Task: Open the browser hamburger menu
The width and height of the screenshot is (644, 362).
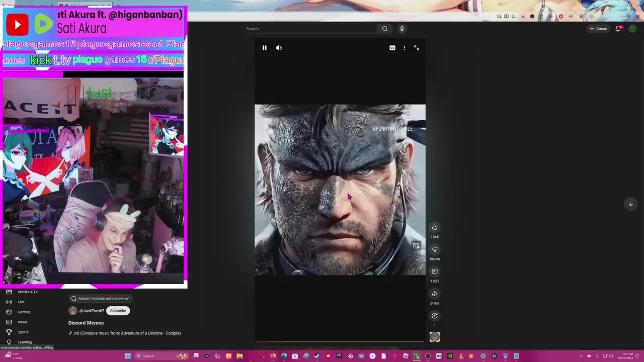Action: 638,16
